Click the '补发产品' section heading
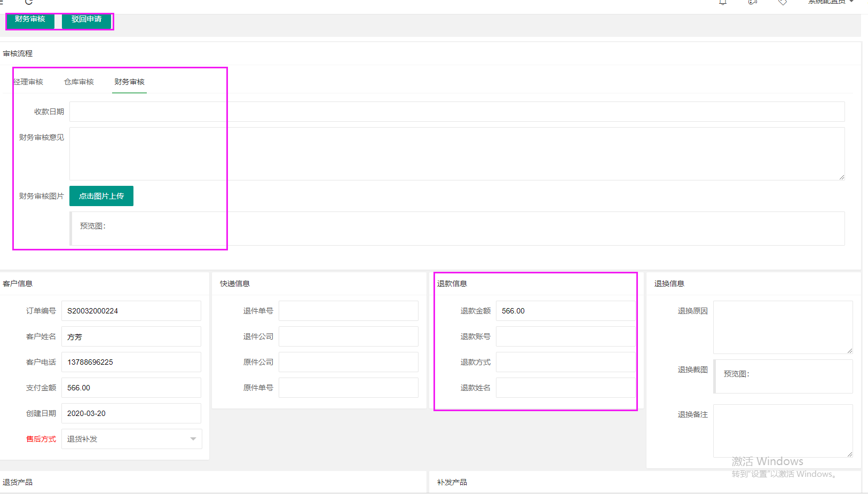The image size is (868, 495). point(452,482)
